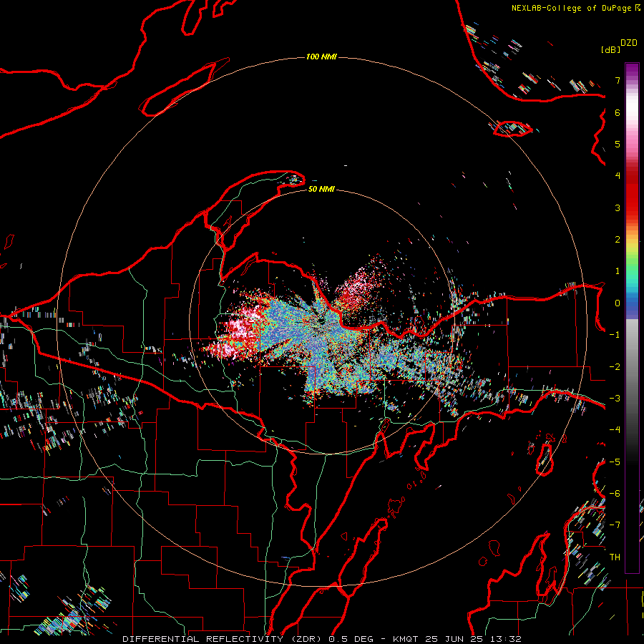Click the 3 value on color scale
The image size is (644, 644).
(x=618, y=208)
